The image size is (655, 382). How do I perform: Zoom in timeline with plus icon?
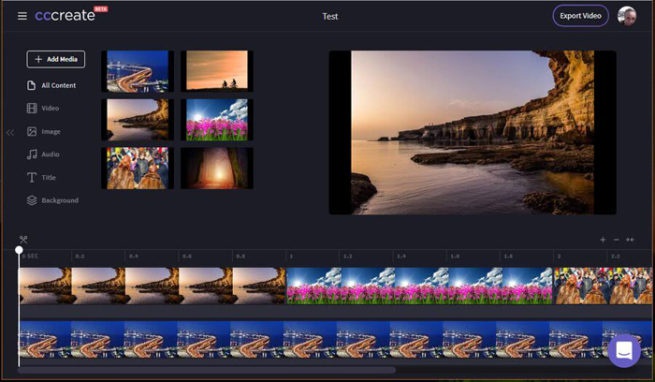(x=603, y=239)
